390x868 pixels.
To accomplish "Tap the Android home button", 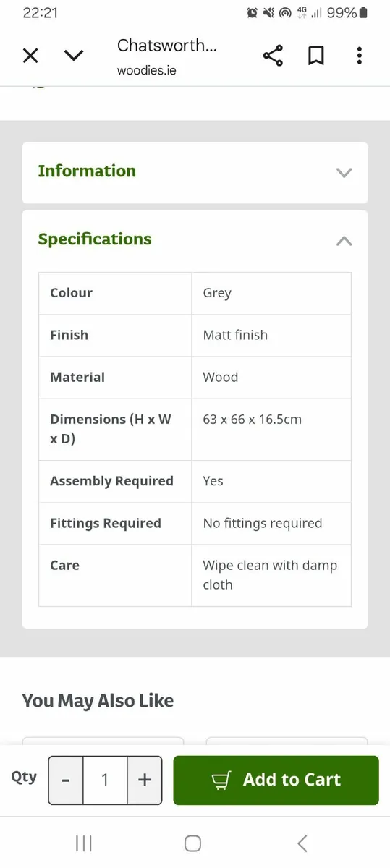I will tap(192, 843).
